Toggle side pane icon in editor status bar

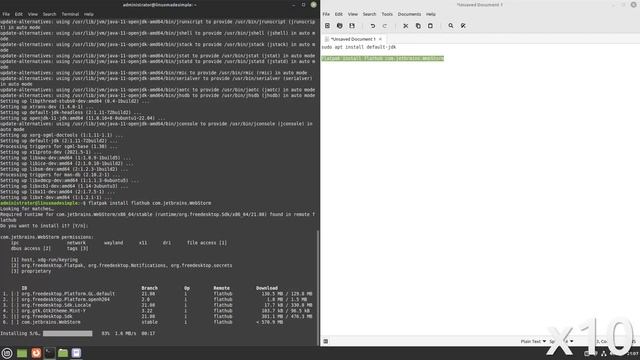tap(326, 341)
